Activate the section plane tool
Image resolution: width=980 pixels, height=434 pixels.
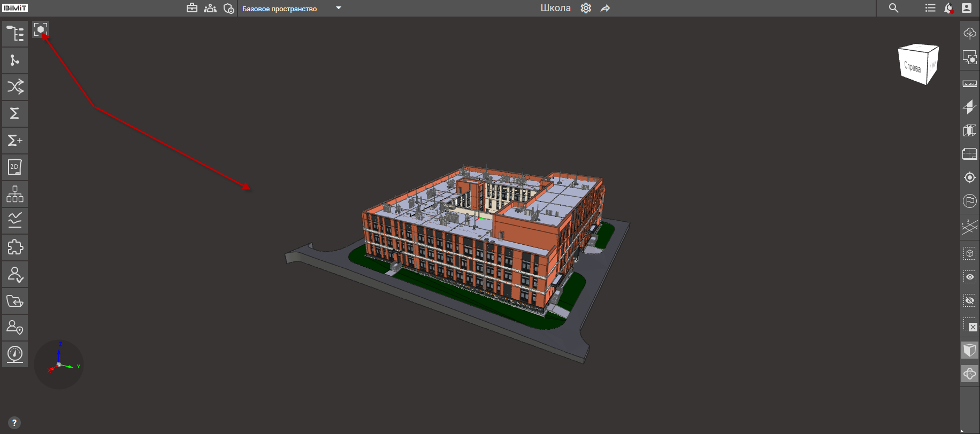pos(969,107)
